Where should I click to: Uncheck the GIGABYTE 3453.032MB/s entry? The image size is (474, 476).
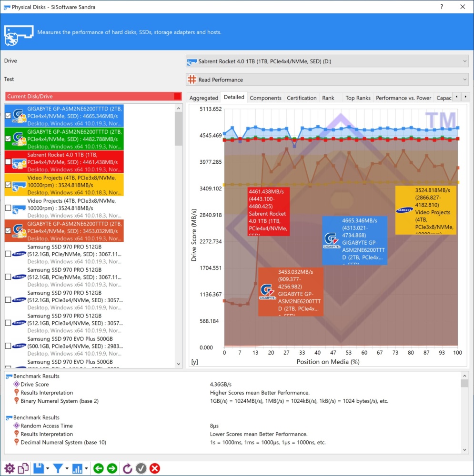point(8,231)
